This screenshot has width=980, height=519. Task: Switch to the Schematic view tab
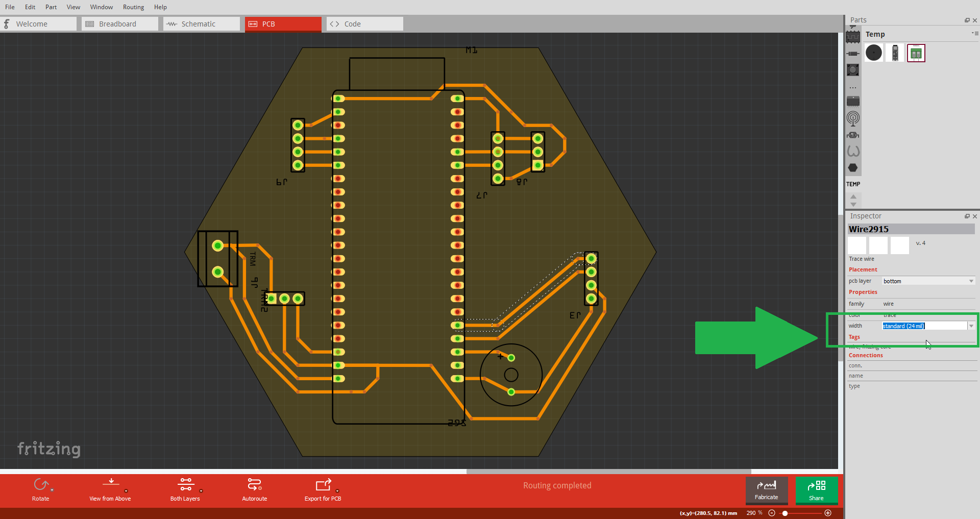point(202,24)
